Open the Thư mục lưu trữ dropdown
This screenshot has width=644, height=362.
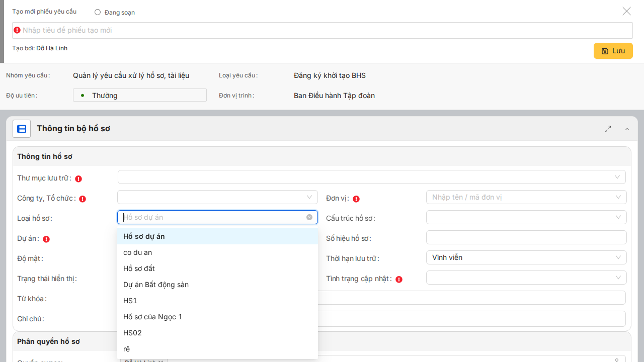(371, 177)
